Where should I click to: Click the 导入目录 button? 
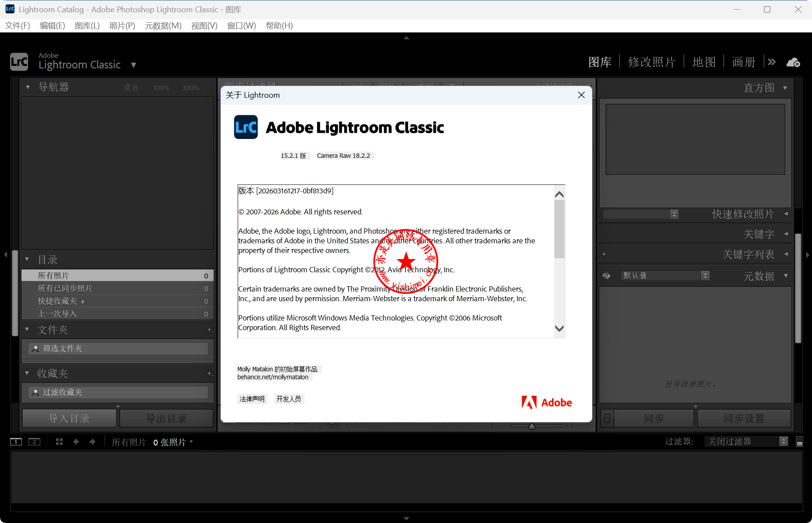click(x=69, y=418)
